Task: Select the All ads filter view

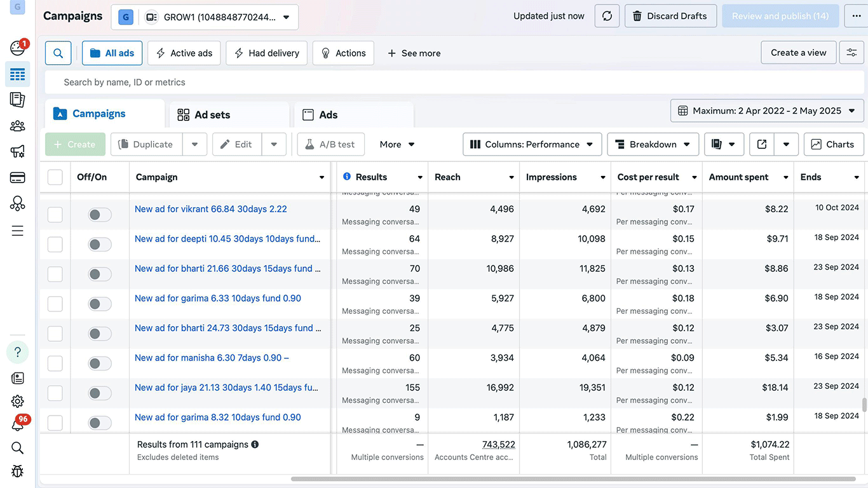Action: (x=112, y=53)
